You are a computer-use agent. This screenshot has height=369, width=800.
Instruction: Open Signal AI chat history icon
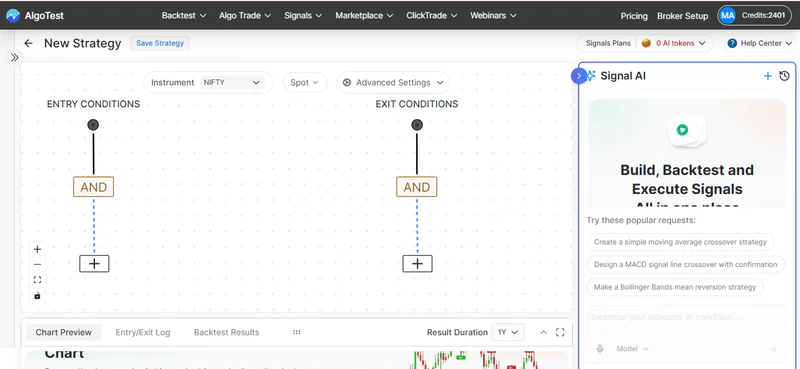pos(785,76)
